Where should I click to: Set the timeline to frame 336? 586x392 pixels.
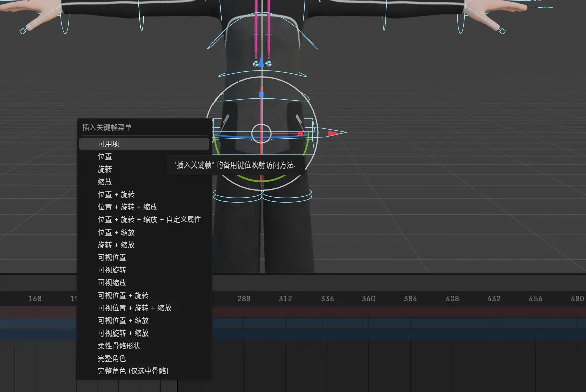(328, 299)
